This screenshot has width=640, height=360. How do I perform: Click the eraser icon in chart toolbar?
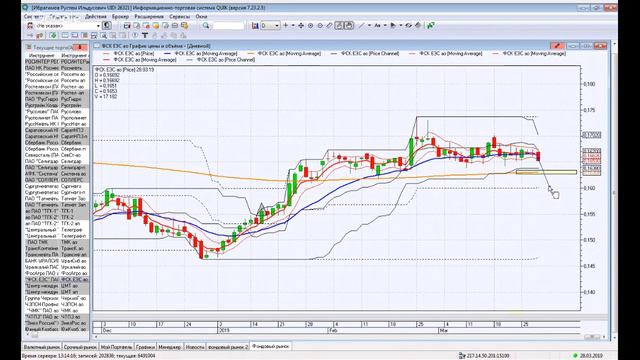(418, 26)
